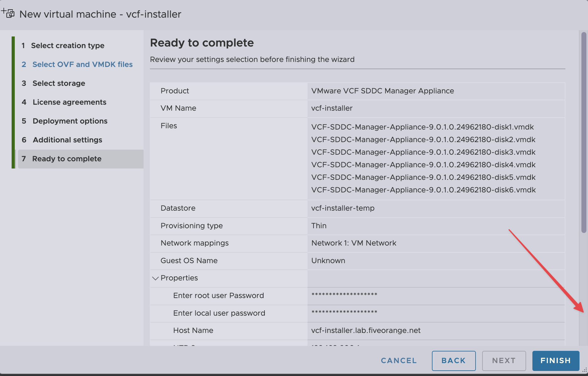Viewport: 588px width, 376px height.
Task: Select the VM Name value vcf-installer
Action: click(332, 108)
